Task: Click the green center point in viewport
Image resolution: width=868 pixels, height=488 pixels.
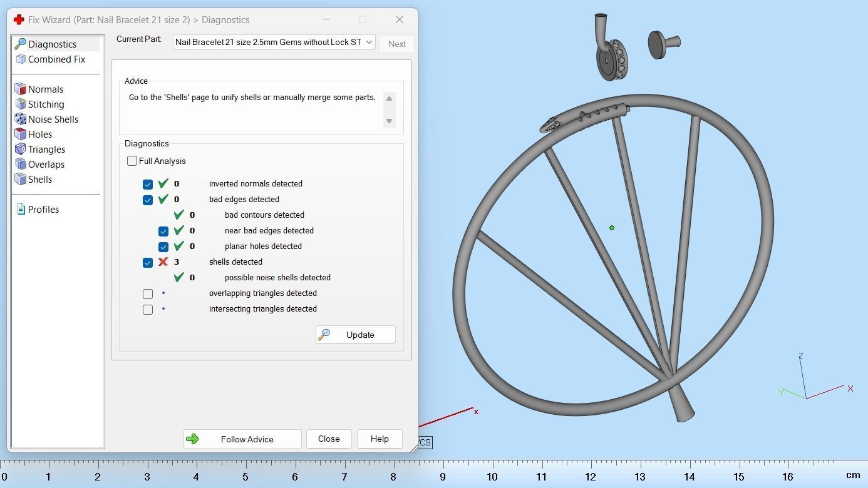Action: [612, 228]
